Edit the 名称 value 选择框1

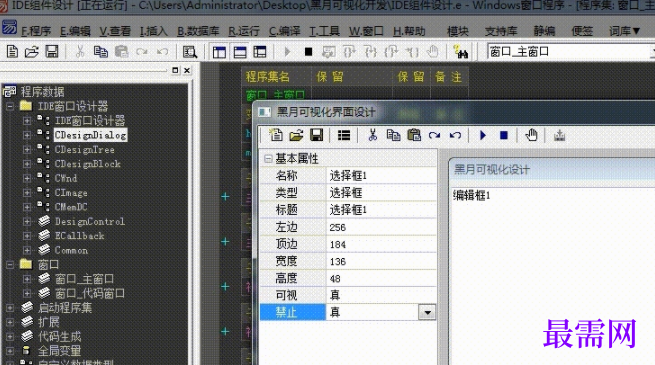[381, 176]
